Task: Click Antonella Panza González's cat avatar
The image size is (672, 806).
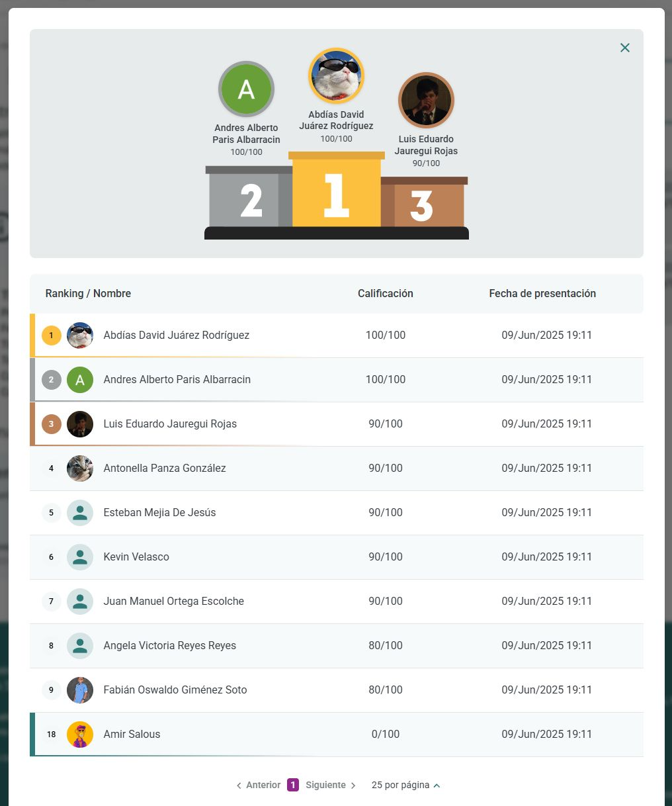Action: (80, 469)
